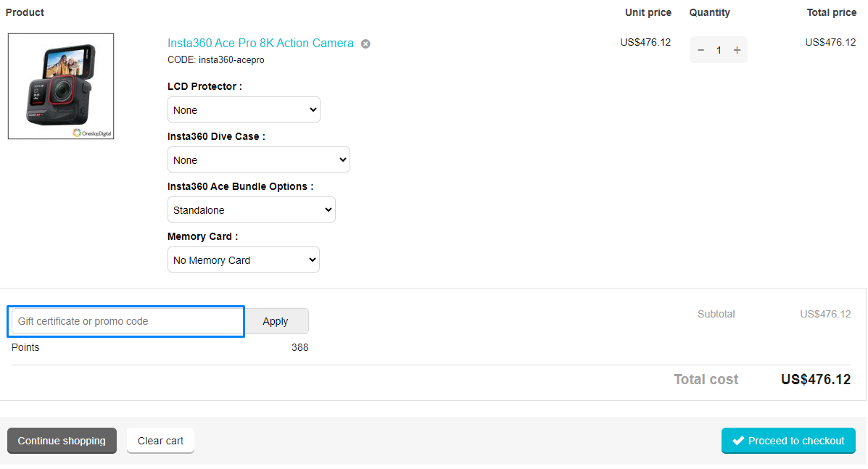Choose a Memory Card option dropdown
Image resolution: width=868 pixels, height=469 pixels.
pyautogui.click(x=244, y=260)
